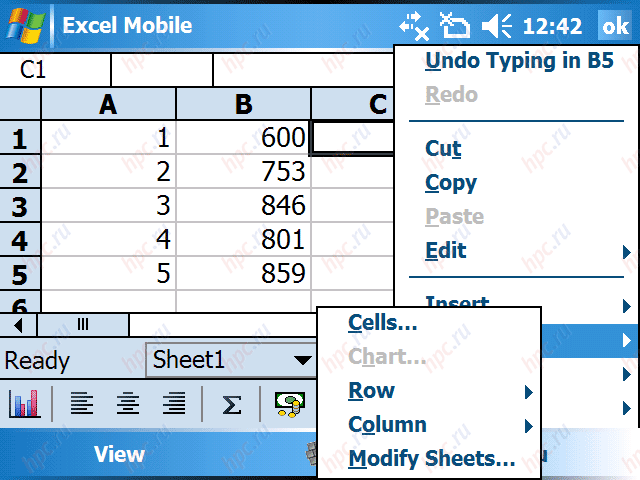
Task: Select cell containing 846
Action: pos(243,205)
